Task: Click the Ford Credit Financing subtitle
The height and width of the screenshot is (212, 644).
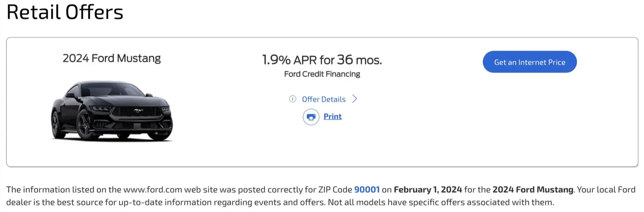Action: [x=322, y=74]
